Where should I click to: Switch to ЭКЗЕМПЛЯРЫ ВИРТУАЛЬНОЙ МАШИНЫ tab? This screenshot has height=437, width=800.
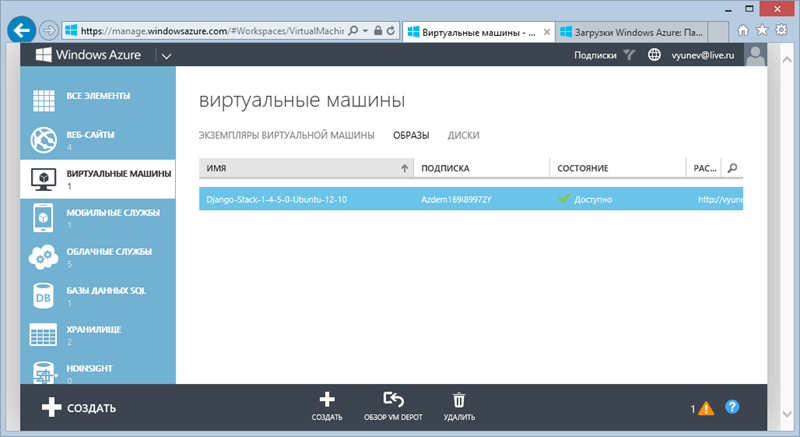click(286, 135)
